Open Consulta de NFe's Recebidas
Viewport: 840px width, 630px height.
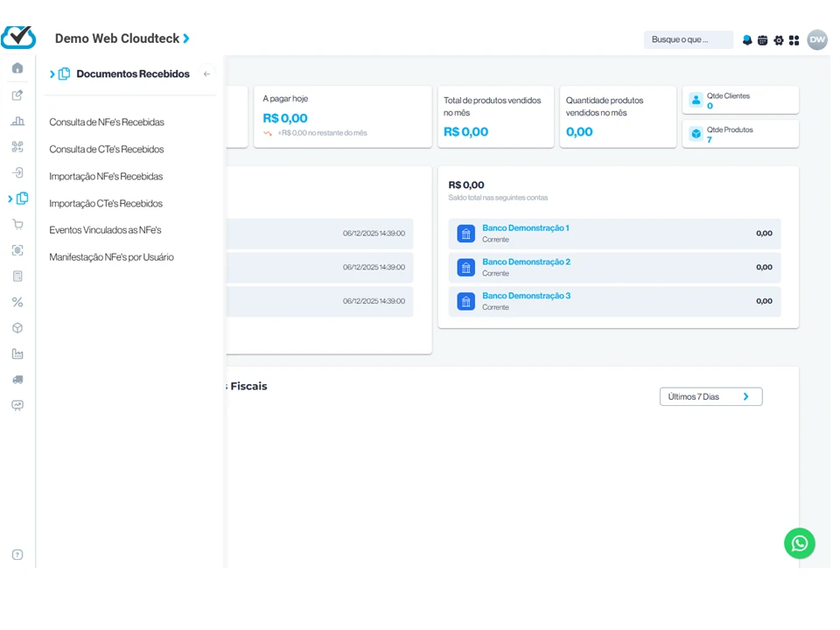pos(107,122)
